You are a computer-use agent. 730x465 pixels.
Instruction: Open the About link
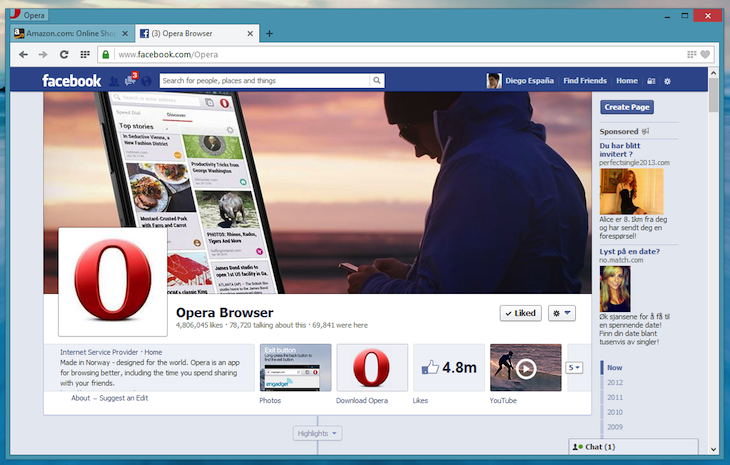click(81, 398)
